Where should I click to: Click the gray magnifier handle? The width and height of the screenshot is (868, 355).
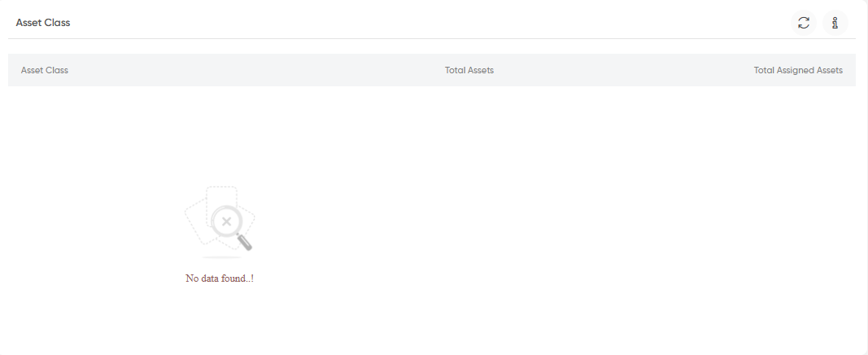245,242
